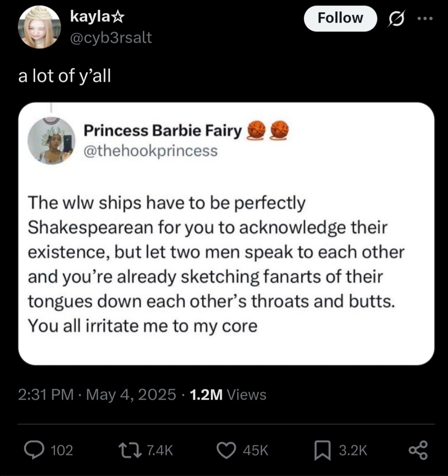Follow kayla's account
The height and width of the screenshot is (476, 448).
coord(340,18)
